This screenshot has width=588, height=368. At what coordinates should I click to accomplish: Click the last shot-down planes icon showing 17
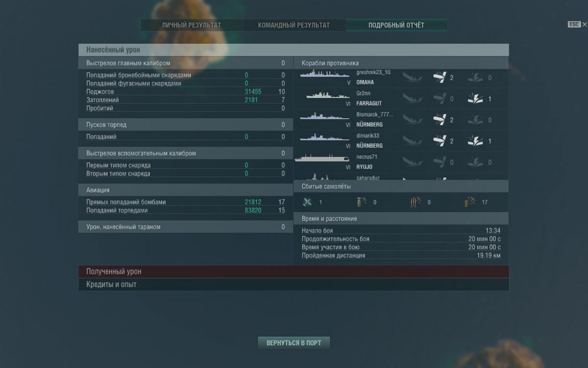tap(469, 202)
